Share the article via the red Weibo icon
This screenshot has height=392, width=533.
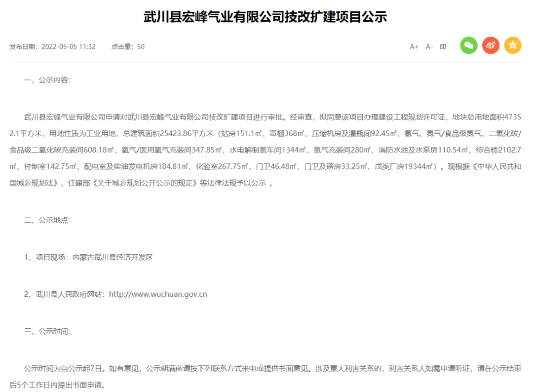click(491, 46)
